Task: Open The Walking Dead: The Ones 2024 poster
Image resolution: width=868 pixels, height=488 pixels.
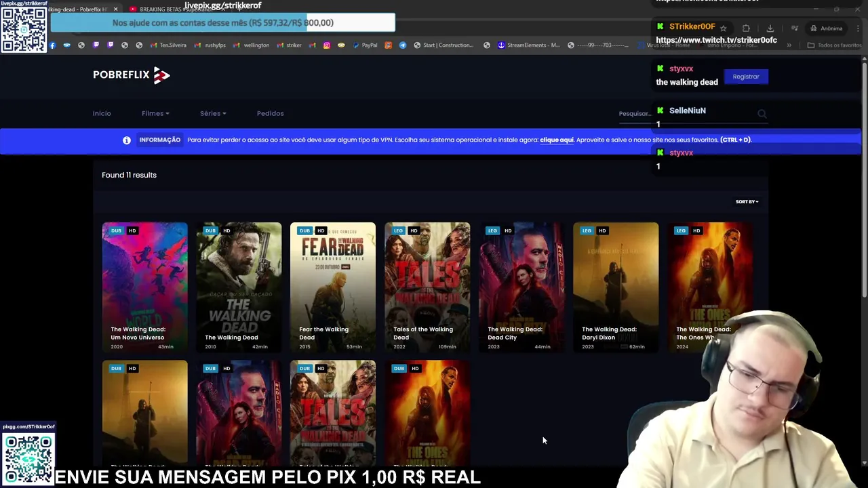Action: [x=710, y=287]
